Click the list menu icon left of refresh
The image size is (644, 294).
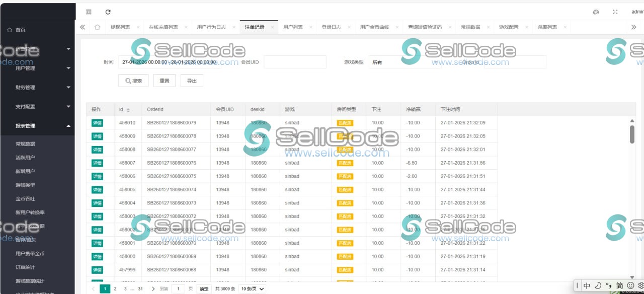coord(89,12)
